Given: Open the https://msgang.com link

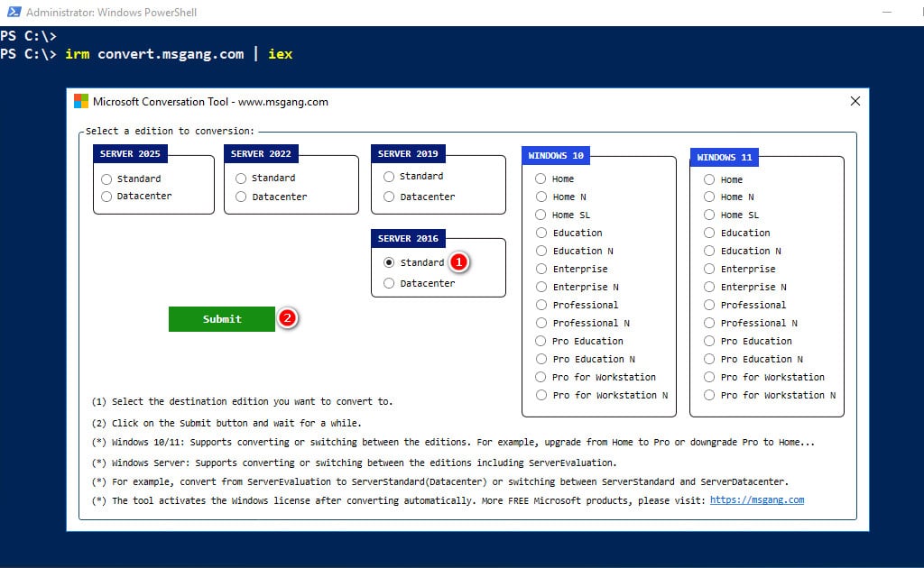Looking at the screenshot, I should click(757, 499).
